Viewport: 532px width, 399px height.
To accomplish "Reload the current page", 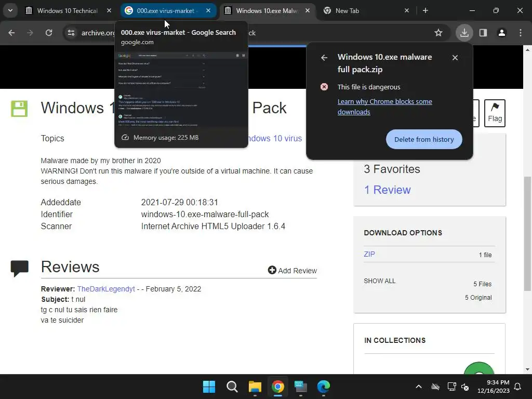I will pyautogui.click(x=49, y=33).
